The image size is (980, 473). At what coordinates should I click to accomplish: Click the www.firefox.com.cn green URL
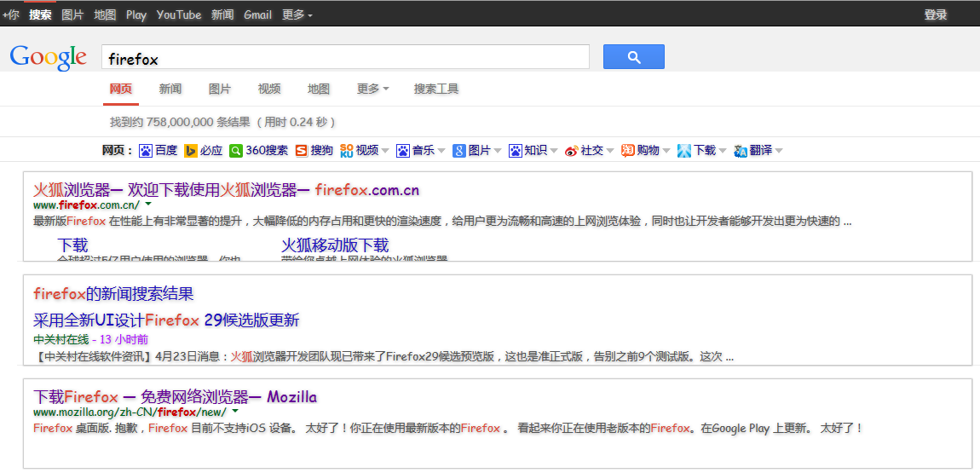click(x=86, y=205)
